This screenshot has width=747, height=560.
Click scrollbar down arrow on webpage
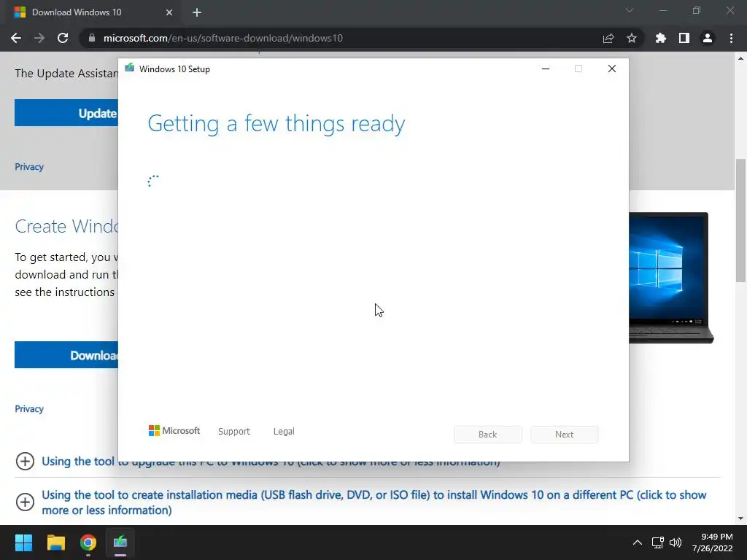coord(741,518)
